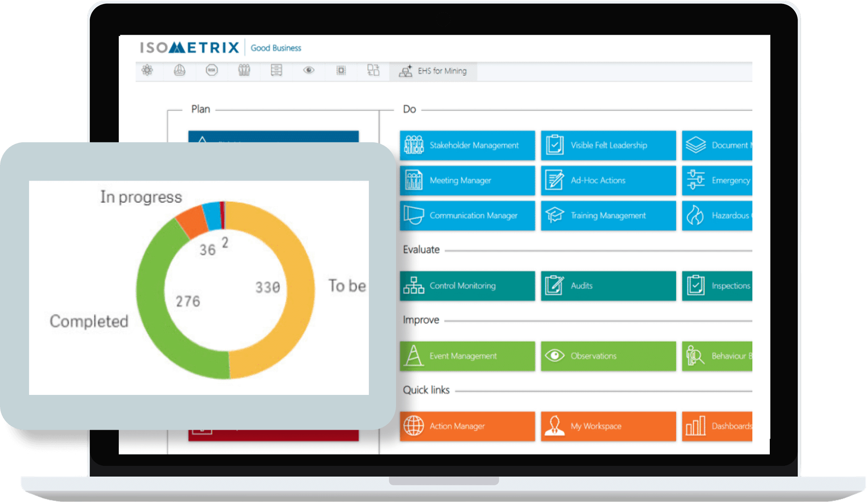
Task: Open the Stakeholder Management tile
Action: pos(467,145)
